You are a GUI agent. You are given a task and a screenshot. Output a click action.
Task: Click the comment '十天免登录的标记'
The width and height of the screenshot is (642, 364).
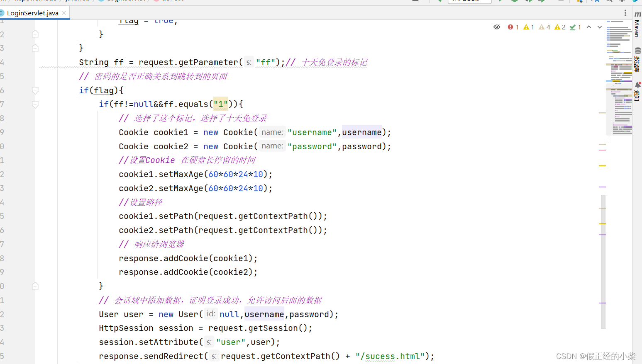334,63
